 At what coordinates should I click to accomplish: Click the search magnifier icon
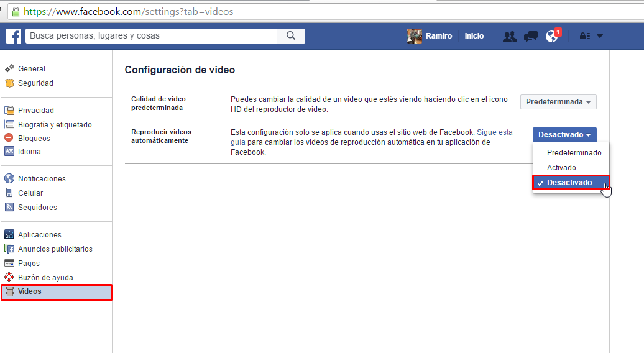pos(291,35)
